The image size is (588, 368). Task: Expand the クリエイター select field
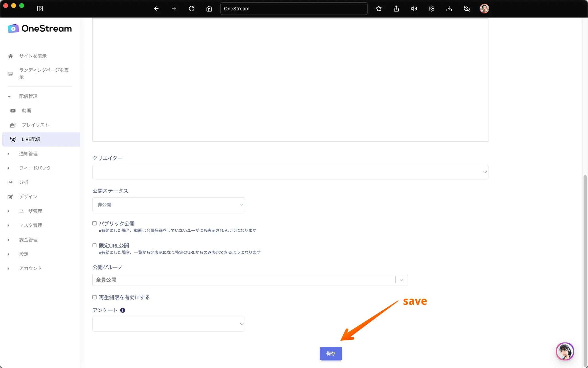tap(290, 172)
